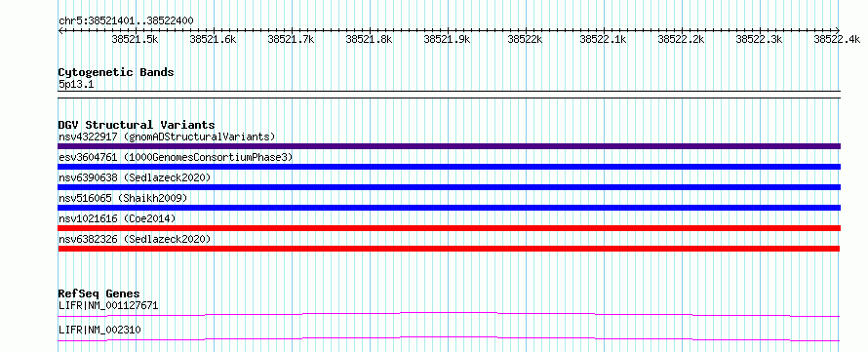The height and width of the screenshot is (352, 868).
Task: Click the 38521.6k ruler tick label
Action: [213, 39]
